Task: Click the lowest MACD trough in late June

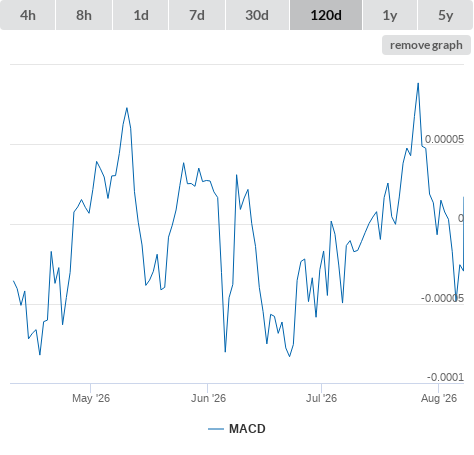Action: [x=289, y=356]
